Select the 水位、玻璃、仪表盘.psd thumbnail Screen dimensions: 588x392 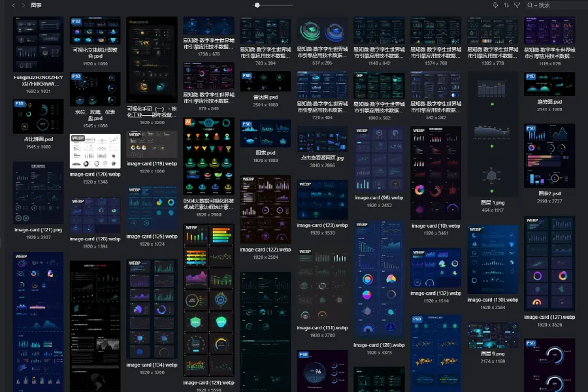click(x=95, y=90)
